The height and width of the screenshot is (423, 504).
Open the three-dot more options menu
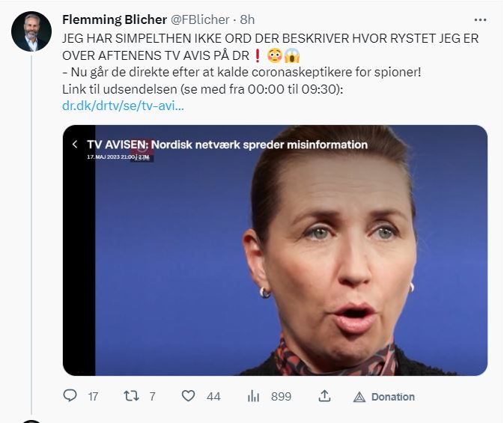479,19
